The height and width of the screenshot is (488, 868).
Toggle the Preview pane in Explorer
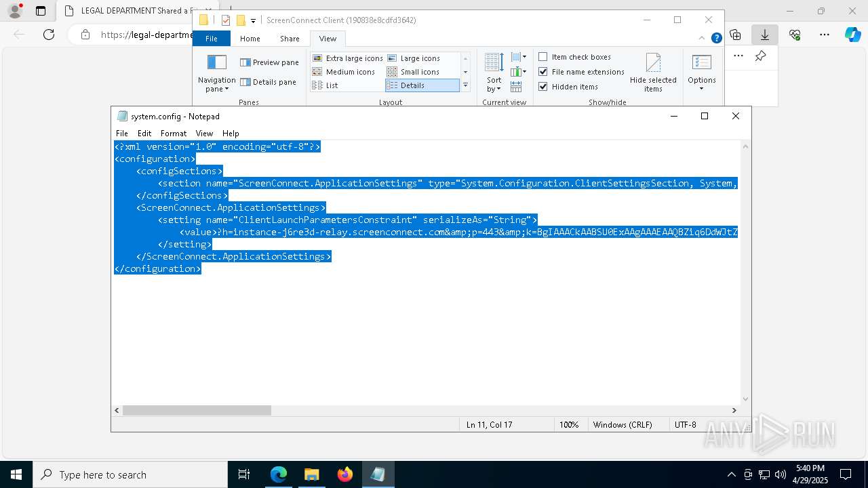(269, 62)
